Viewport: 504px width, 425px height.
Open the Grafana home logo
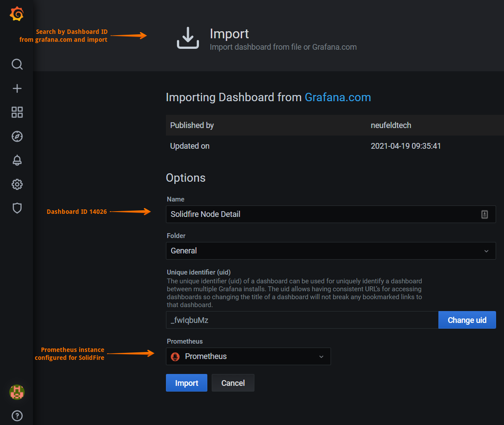coord(17,14)
